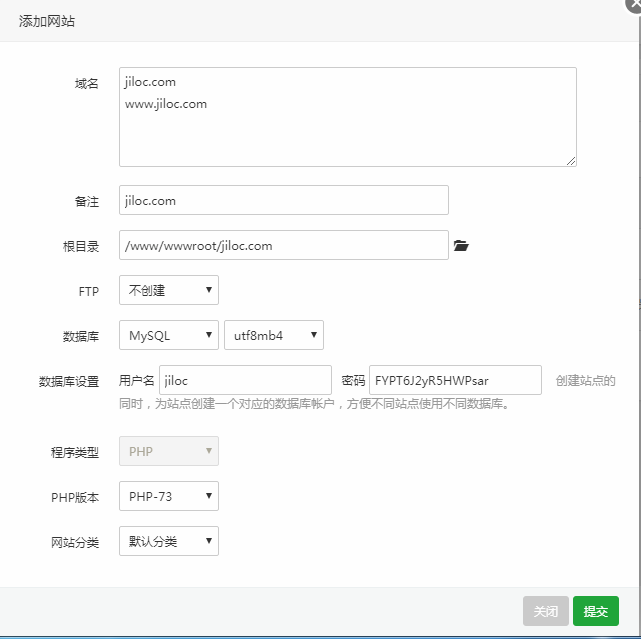The image size is (641, 639).
Task: Open the utf8mb4 charset dropdown
Action: pos(274,335)
